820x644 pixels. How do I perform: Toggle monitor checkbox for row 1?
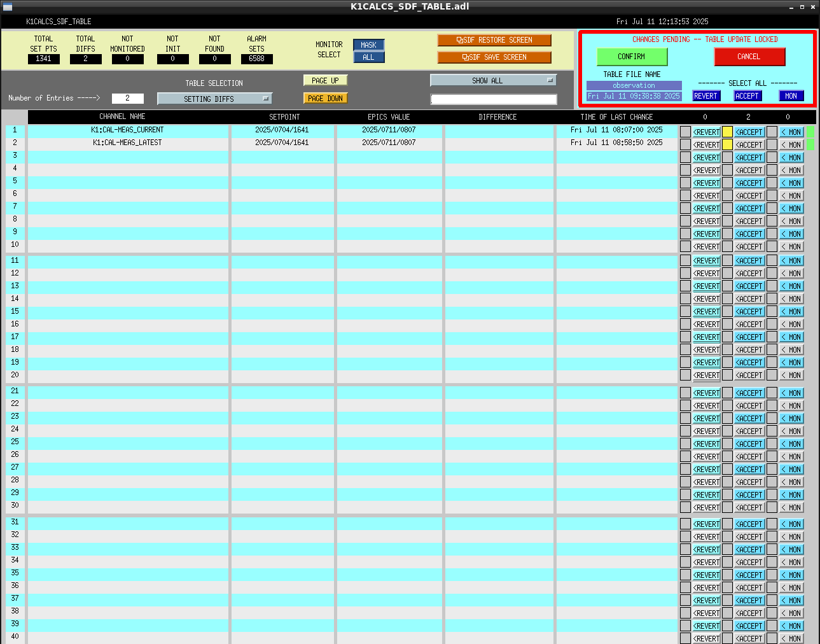pos(772,132)
